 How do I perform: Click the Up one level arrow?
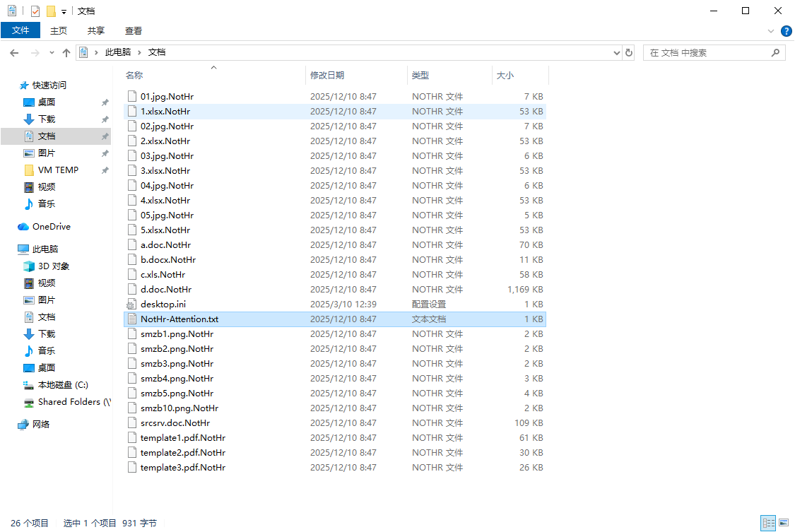[66, 53]
